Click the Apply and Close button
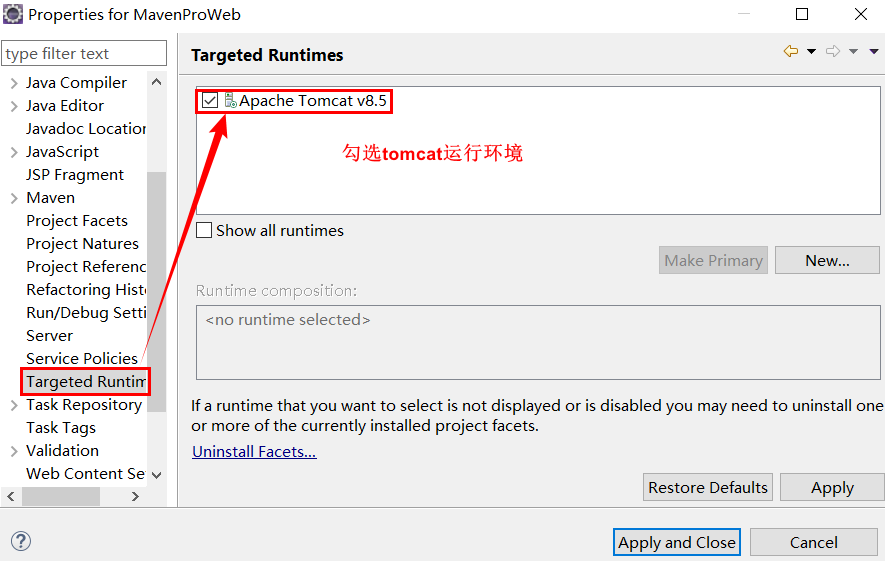Image resolution: width=885 pixels, height=561 pixels. point(677,542)
